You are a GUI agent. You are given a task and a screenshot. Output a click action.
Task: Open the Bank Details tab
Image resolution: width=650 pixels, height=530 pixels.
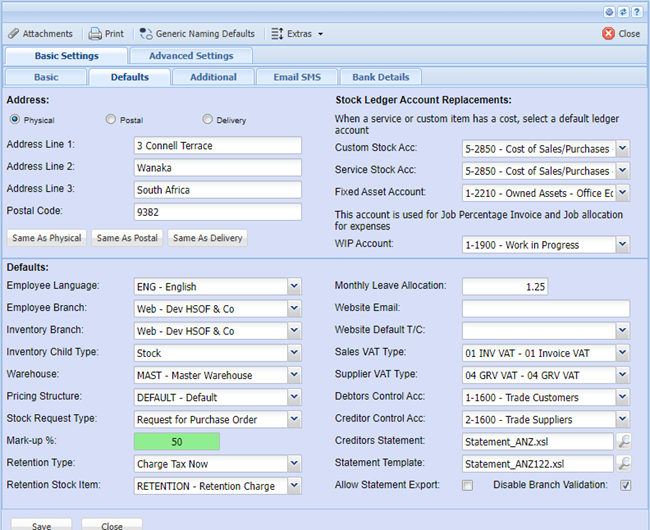(380, 77)
